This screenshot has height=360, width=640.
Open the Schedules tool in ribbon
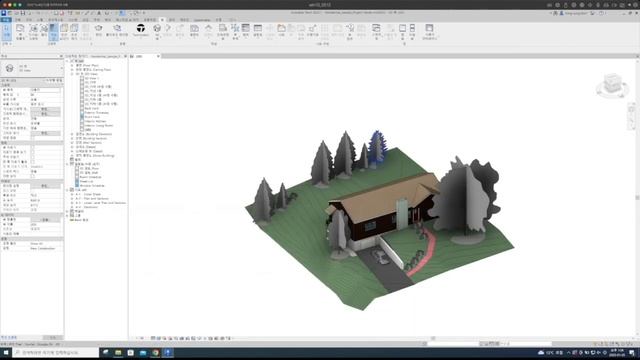(x=258, y=30)
